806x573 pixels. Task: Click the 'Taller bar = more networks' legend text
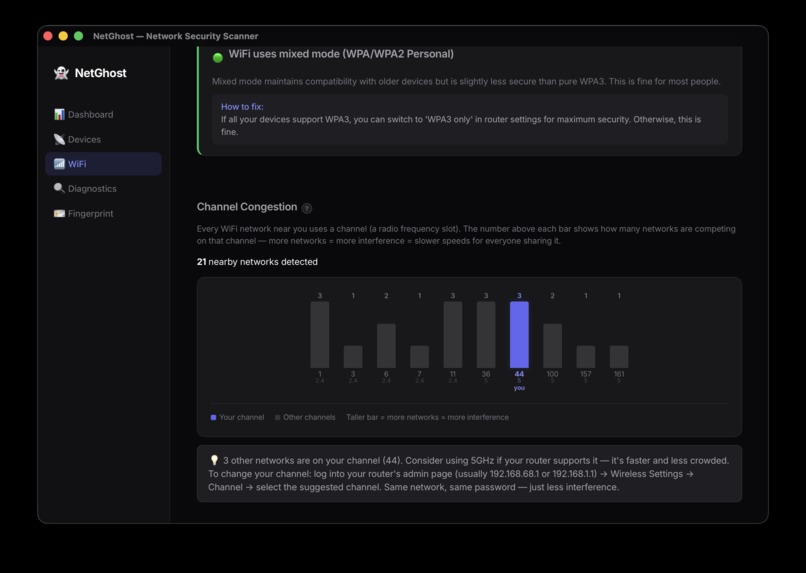[427, 417]
